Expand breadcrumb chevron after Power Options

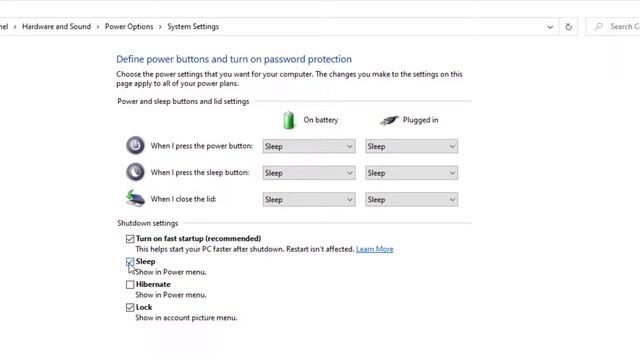tap(160, 27)
